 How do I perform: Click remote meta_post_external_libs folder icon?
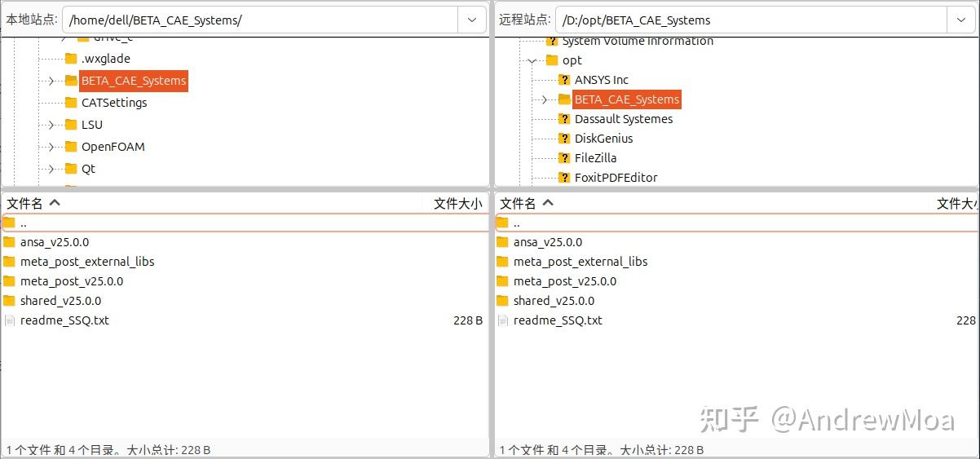point(502,262)
